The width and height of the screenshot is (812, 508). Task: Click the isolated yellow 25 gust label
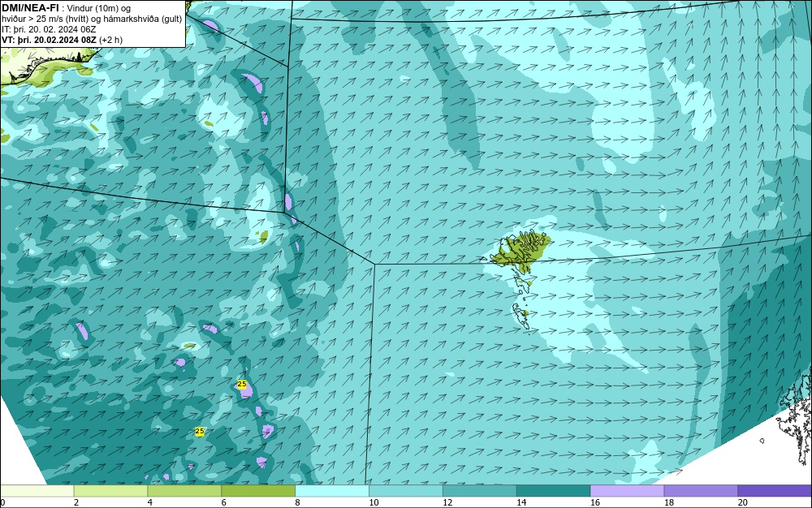coord(200,431)
